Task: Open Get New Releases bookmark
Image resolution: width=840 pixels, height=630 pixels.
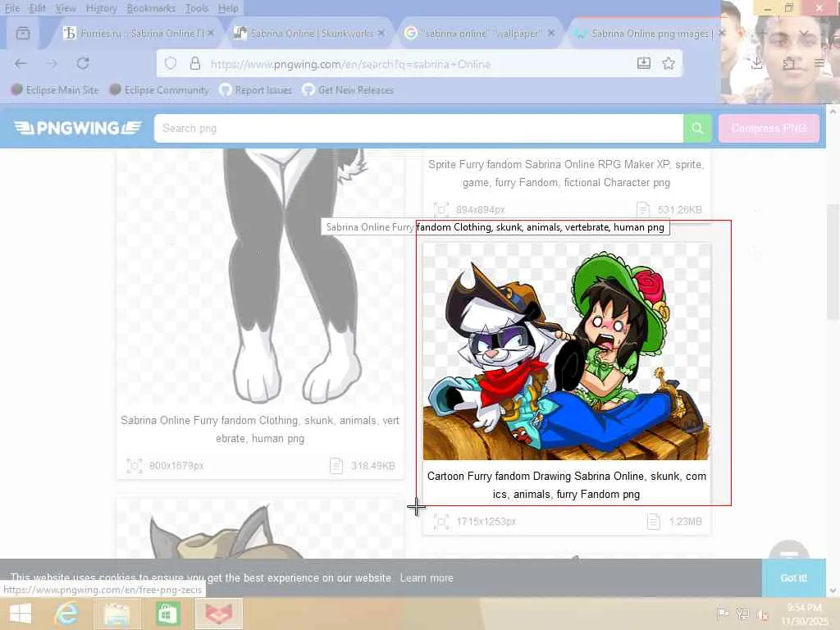Action: coord(348,90)
